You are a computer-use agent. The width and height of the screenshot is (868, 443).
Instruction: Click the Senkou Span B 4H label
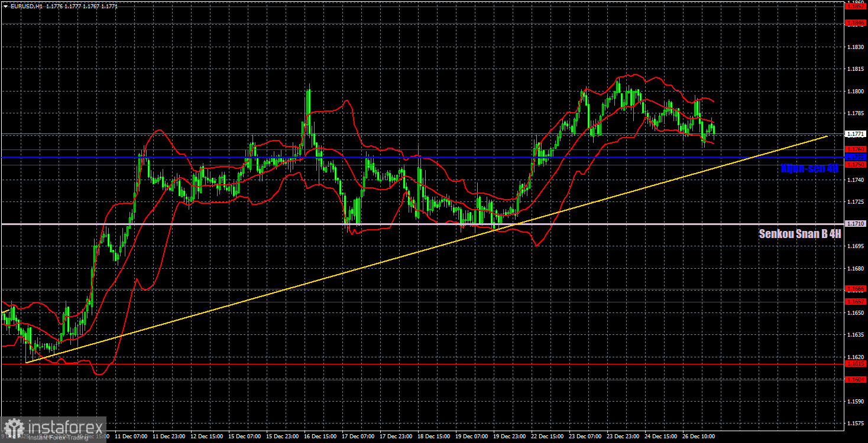[x=799, y=234]
